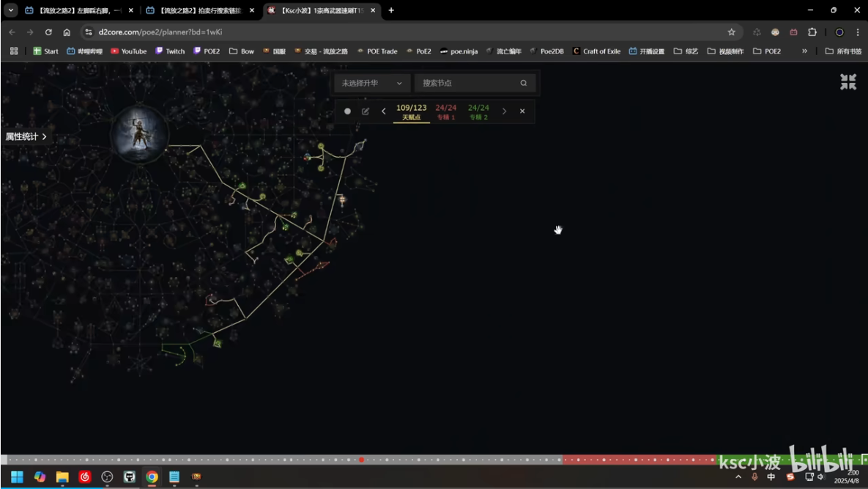
Task: Show more bookmarks with the double chevron
Action: coord(804,51)
